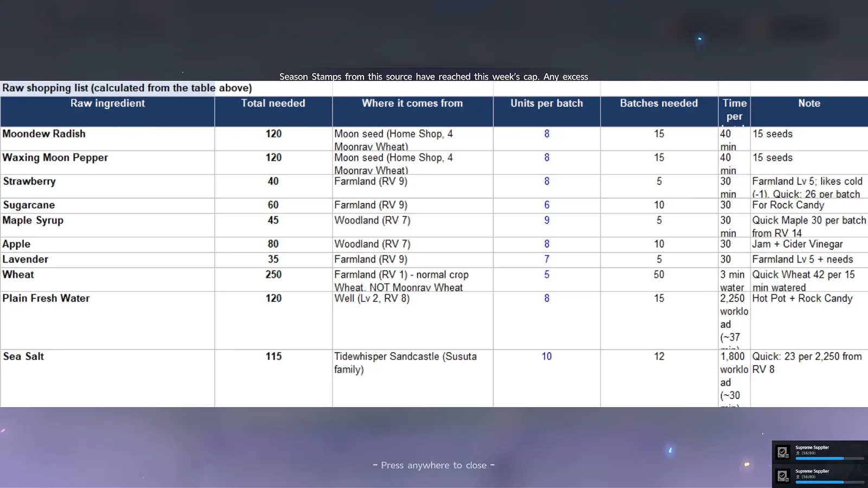The image size is (868, 488).
Task: Select the 'Strawberry' ingredient cell
Action: (107, 187)
